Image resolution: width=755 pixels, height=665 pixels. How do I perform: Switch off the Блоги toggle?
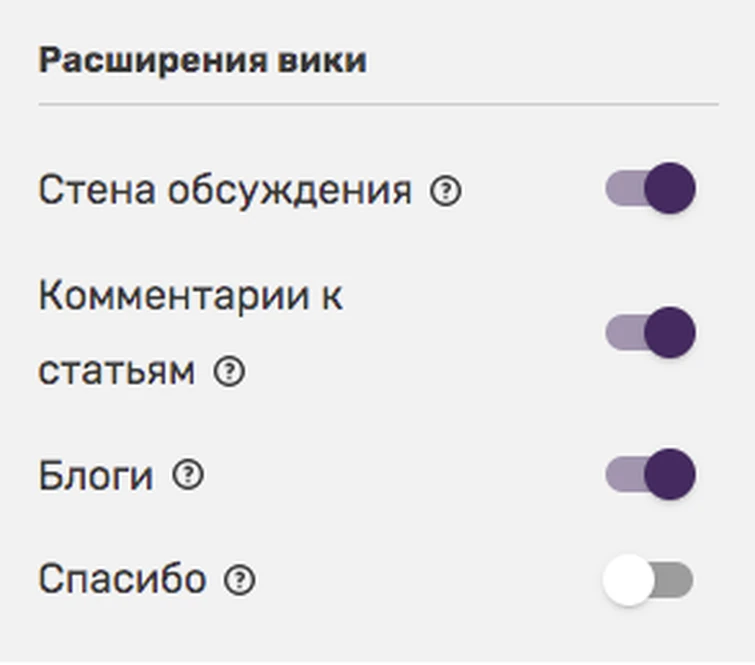(x=649, y=474)
